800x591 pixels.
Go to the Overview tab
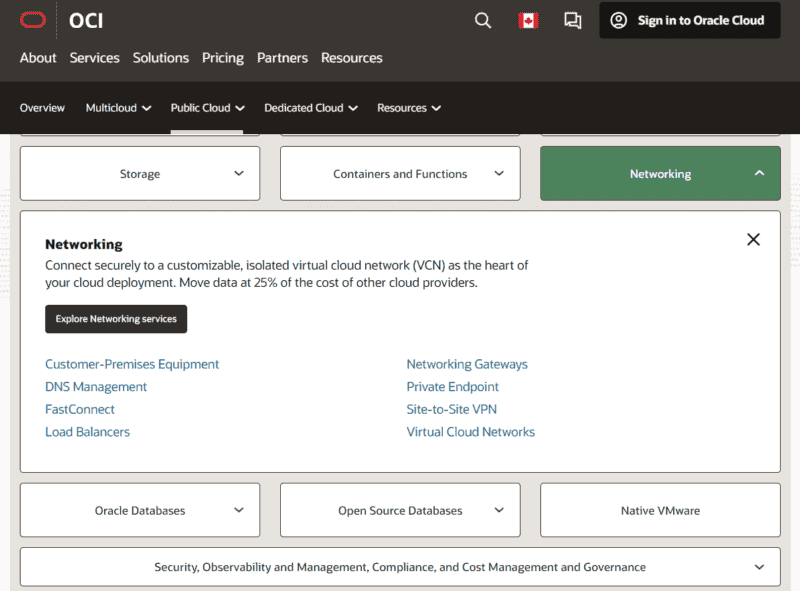pos(42,108)
